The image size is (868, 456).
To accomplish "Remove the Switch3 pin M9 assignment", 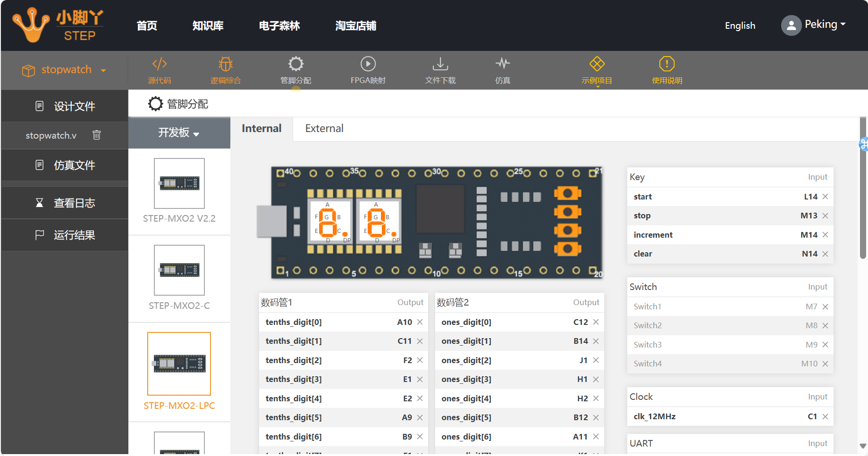I will click(x=825, y=345).
